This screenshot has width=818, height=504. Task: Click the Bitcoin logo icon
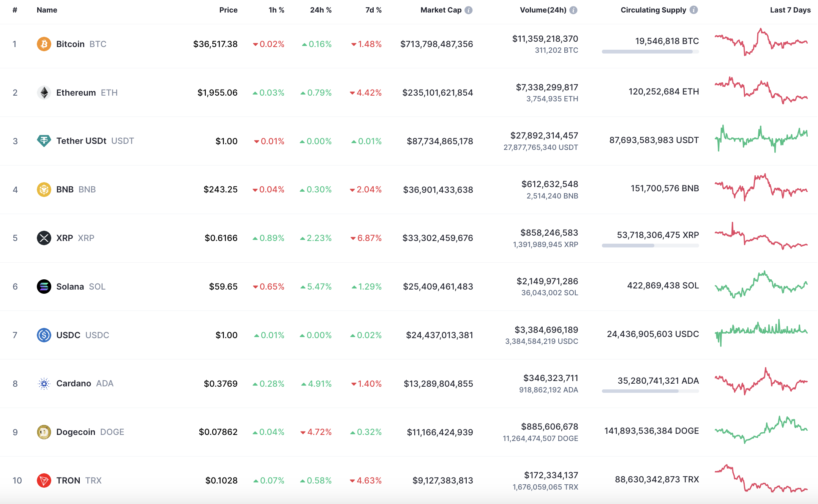coord(44,44)
